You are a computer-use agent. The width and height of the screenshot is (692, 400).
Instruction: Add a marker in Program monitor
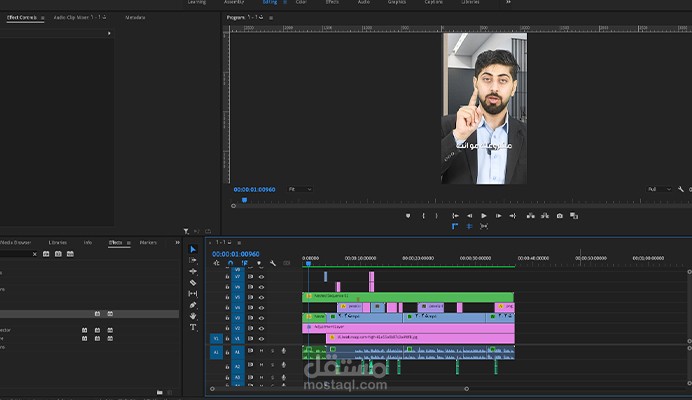click(408, 216)
